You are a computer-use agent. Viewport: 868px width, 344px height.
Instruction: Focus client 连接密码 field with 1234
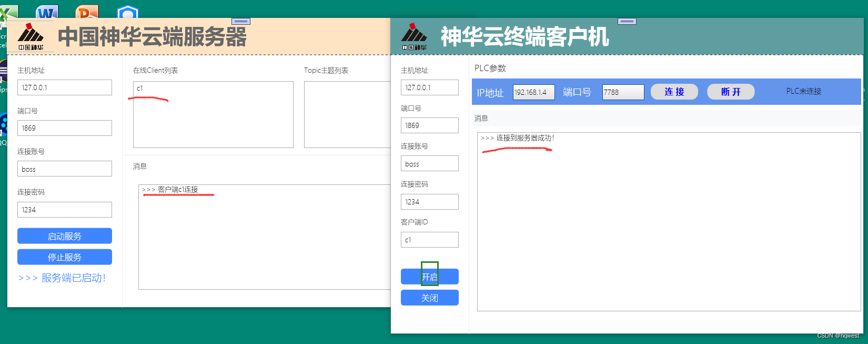[430, 202]
